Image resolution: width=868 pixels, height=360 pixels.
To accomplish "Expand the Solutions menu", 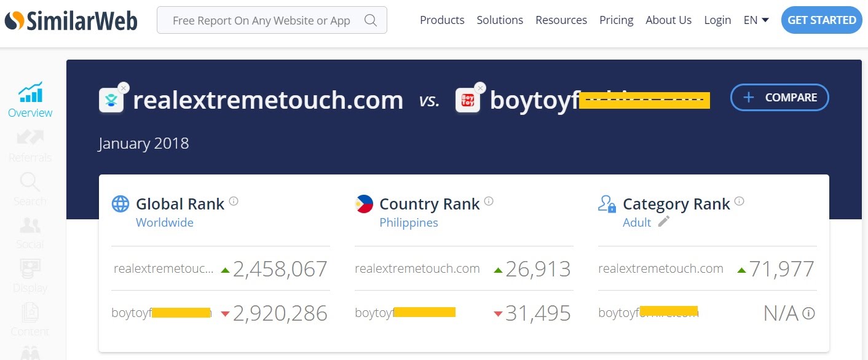I will pyautogui.click(x=500, y=20).
